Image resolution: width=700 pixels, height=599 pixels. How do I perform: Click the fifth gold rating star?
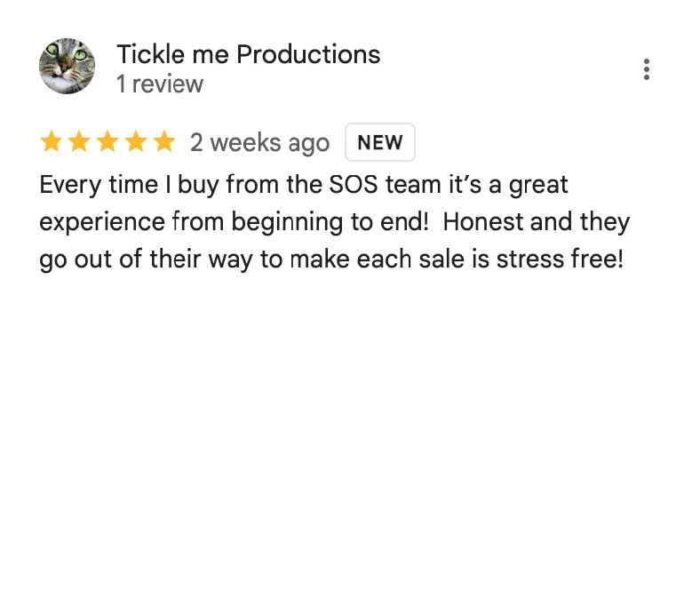tap(164, 142)
